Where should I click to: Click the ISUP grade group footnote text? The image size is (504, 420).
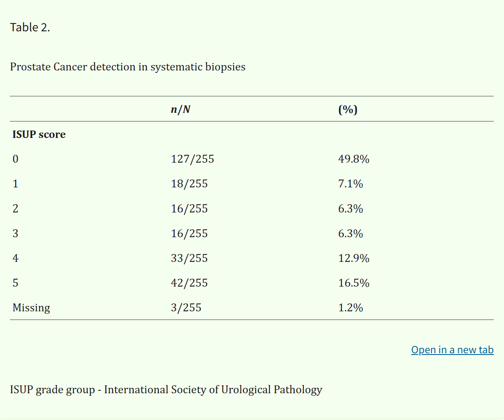[166, 390]
